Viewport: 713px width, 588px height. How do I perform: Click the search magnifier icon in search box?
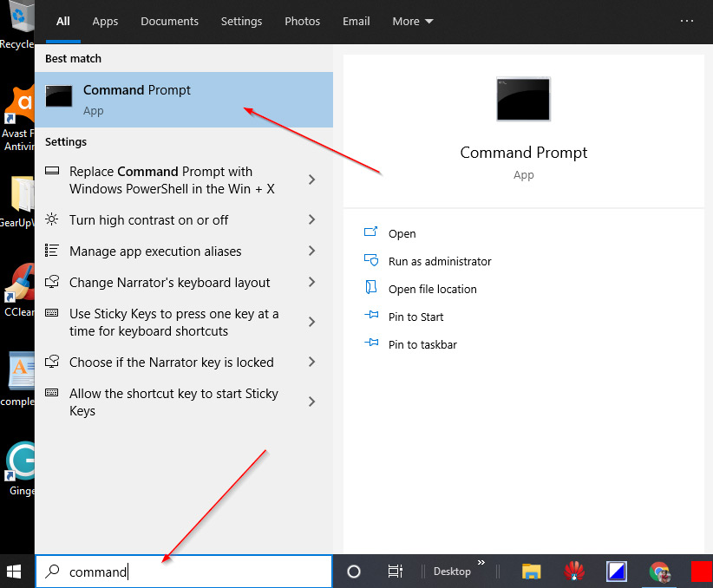click(x=53, y=572)
